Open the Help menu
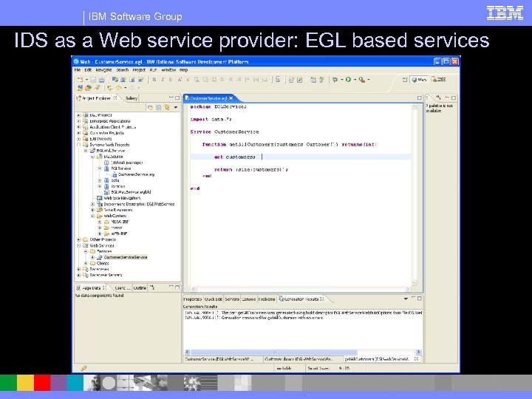 (x=183, y=70)
